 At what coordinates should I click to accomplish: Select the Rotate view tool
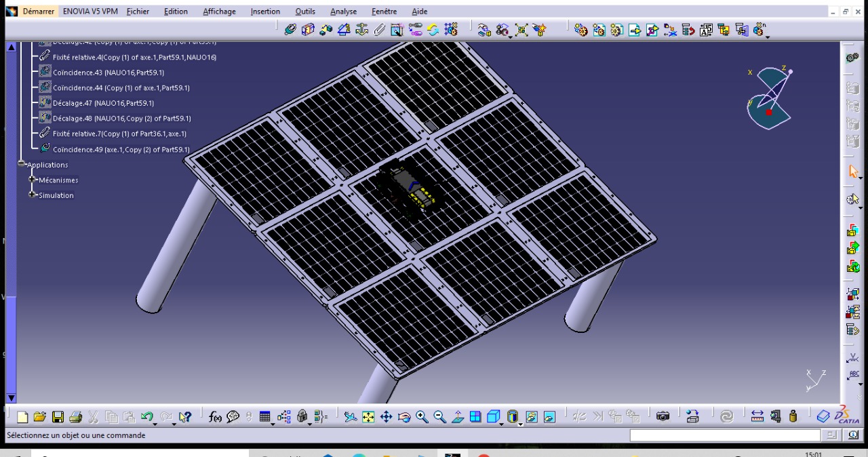404,417
